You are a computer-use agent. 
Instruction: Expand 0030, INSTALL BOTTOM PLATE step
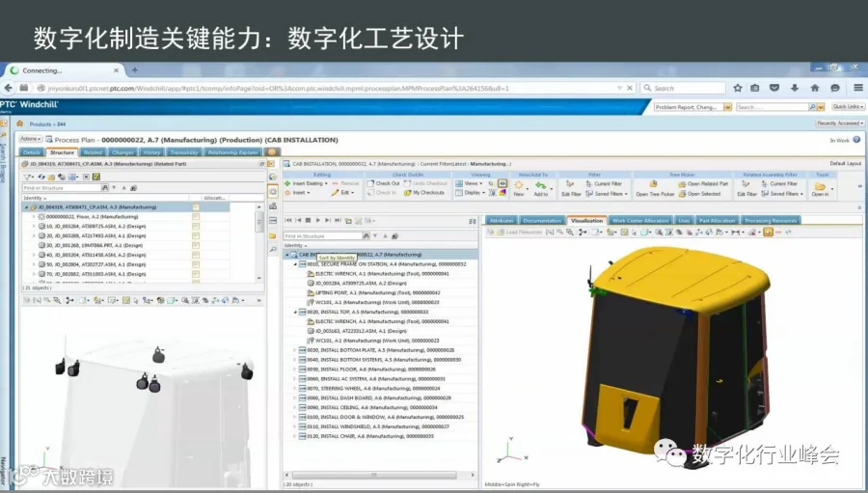point(294,350)
